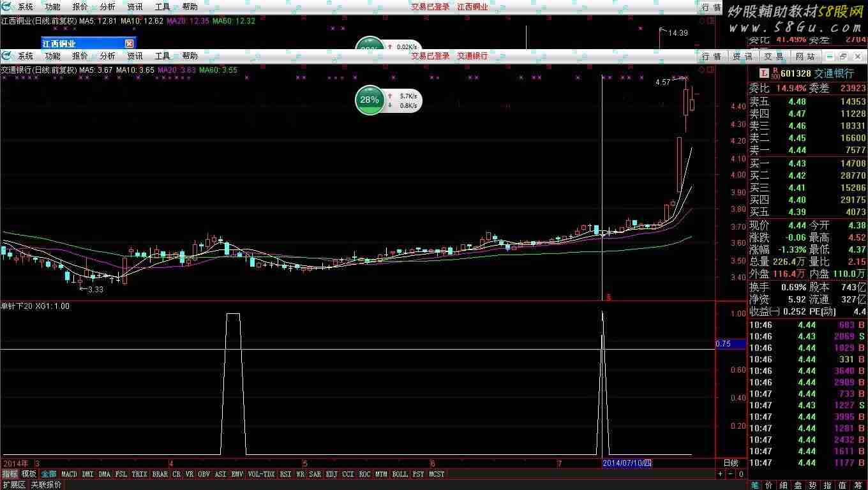Select the 模板 tab
The width and height of the screenshot is (868, 490).
coord(29,474)
